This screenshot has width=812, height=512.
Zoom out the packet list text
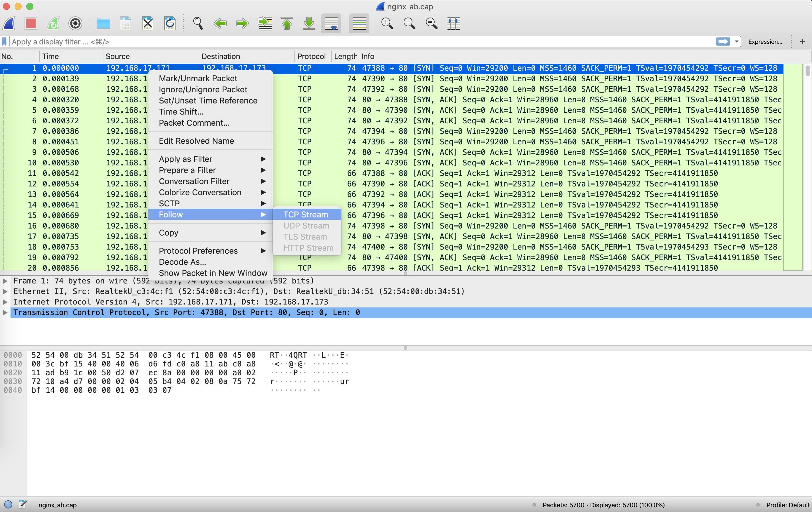pos(410,23)
